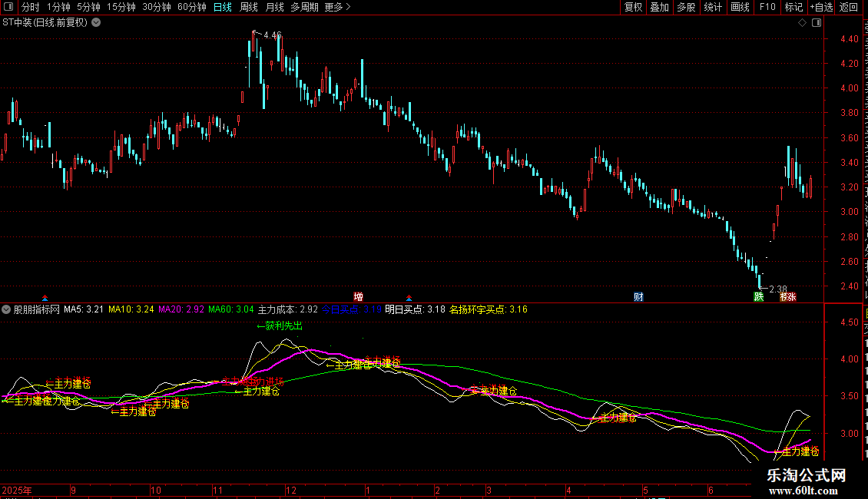
Task: Toggle the left side panel icon
Action: [x=8, y=7]
